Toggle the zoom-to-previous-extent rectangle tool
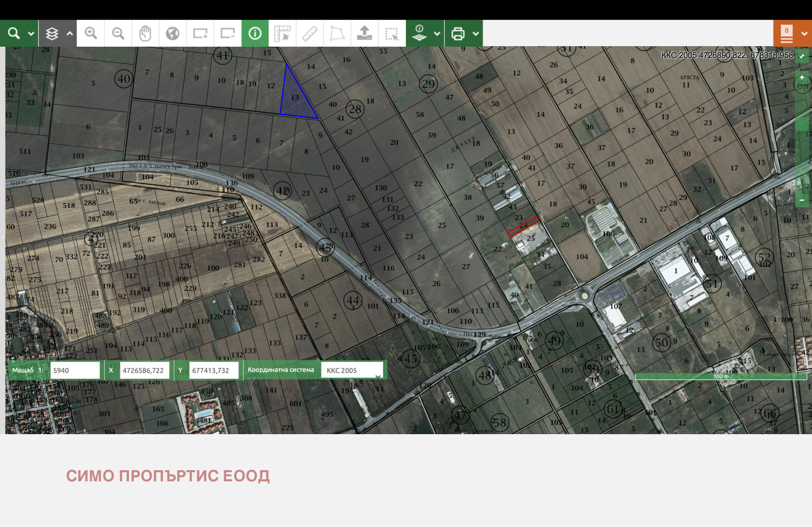Viewport: 812px width, 527px height. coord(200,33)
